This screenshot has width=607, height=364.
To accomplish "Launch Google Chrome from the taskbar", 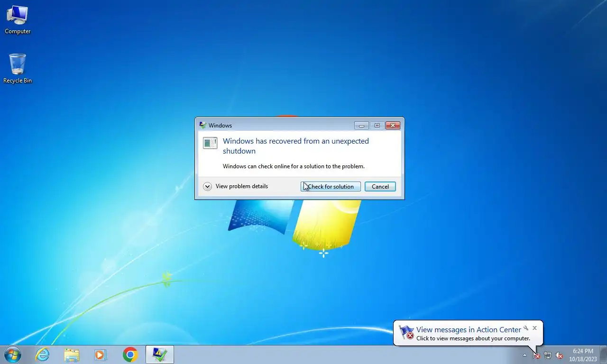I will (x=130, y=355).
